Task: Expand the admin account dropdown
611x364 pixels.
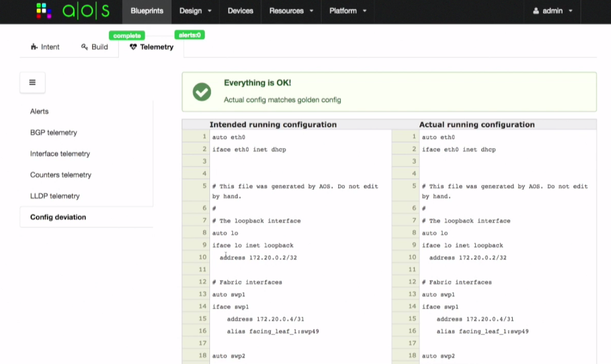Action: pyautogui.click(x=552, y=11)
